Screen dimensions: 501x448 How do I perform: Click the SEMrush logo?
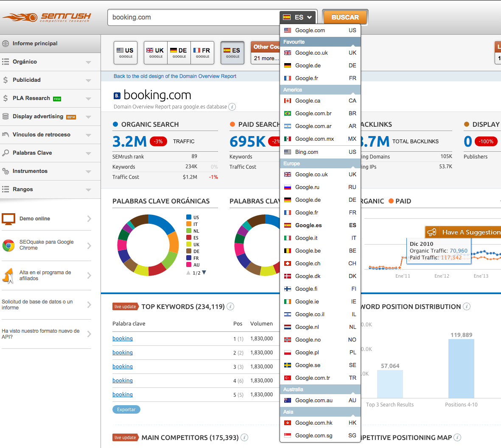point(47,17)
